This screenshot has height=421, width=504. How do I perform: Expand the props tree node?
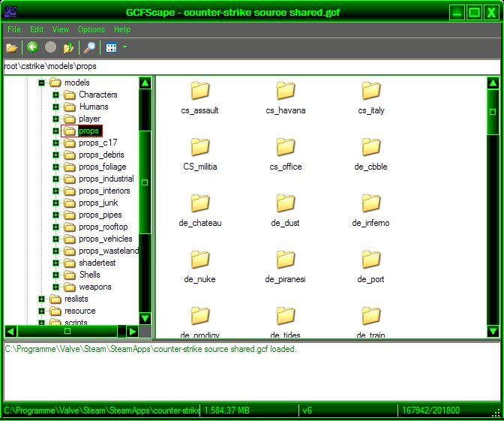55,131
